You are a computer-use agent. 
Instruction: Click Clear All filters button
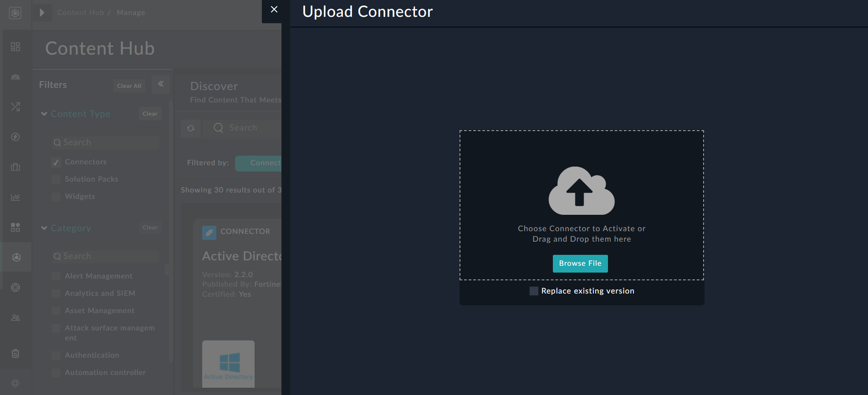pyautogui.click(x=129, y=86)
